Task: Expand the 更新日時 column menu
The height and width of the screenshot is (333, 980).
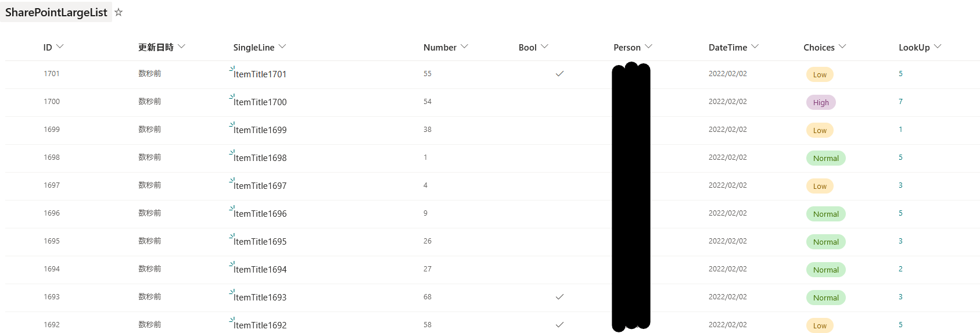Action: pyautogui.click(x=182, y=46)
